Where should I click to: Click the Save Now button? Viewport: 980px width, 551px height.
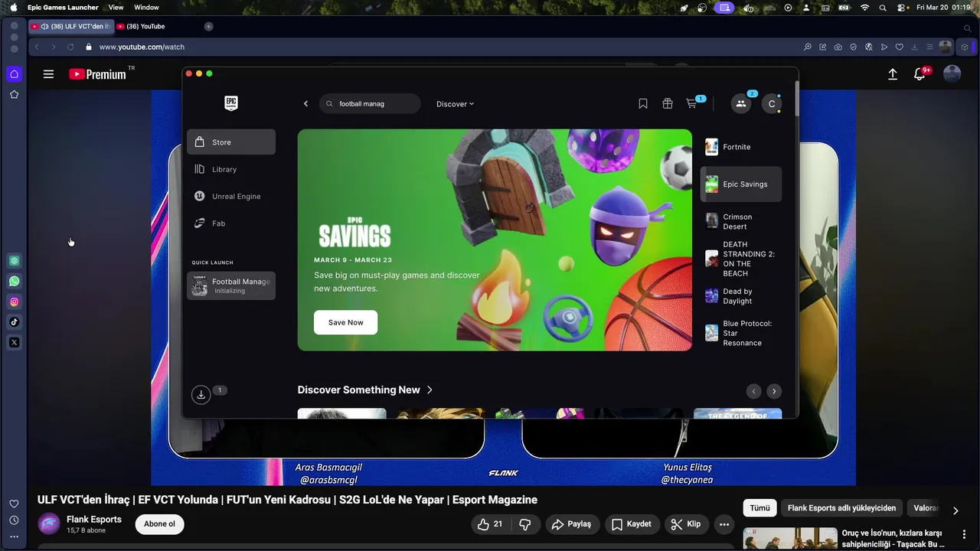[345, 322]
